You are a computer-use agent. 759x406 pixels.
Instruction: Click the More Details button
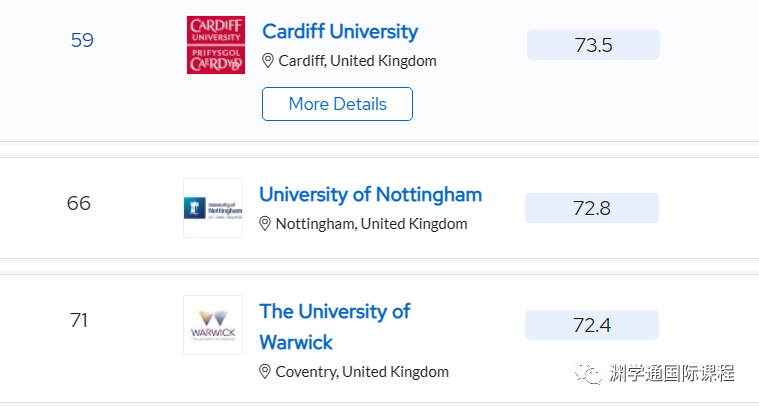pos(337,104)
